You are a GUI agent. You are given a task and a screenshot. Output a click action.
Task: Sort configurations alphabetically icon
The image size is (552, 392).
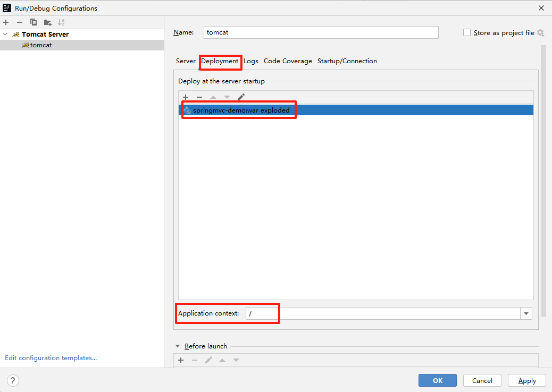pyautogui.click(x=61, y=22)
